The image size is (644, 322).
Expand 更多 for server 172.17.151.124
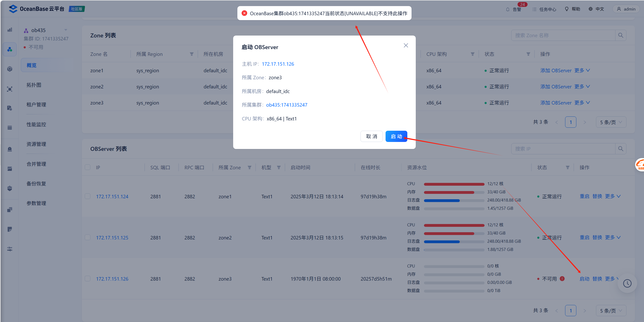(613, 196)
